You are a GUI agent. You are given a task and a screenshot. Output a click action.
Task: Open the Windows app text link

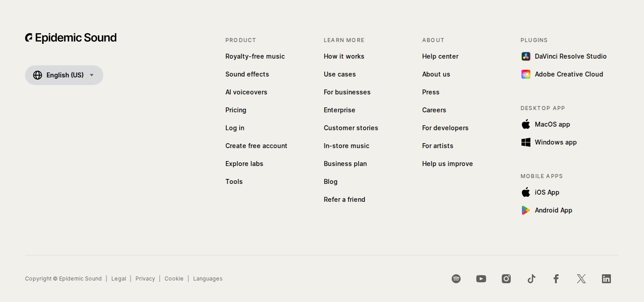click(x=556, y=142)
